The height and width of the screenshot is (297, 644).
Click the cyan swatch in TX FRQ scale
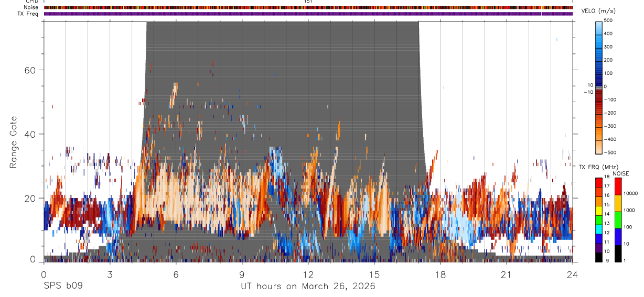tap(599, 229)
